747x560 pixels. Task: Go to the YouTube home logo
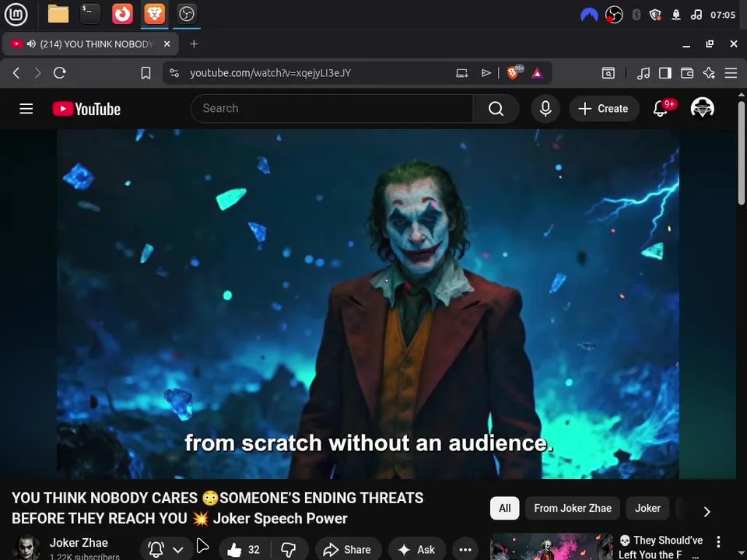point(86,109)
